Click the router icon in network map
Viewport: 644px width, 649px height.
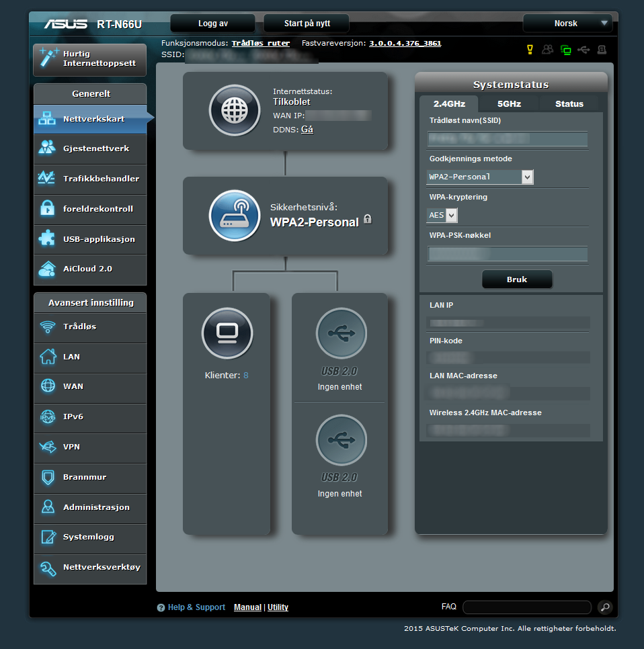235,216
